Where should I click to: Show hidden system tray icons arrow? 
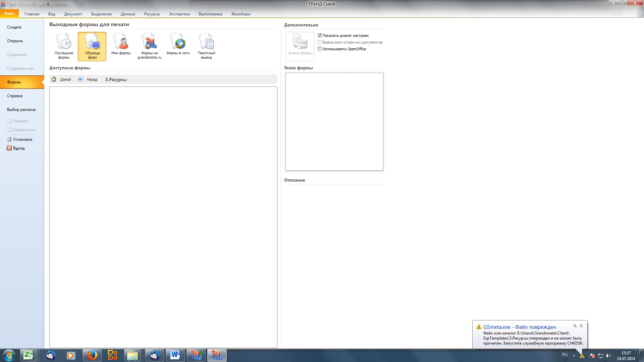click(574, 355)
